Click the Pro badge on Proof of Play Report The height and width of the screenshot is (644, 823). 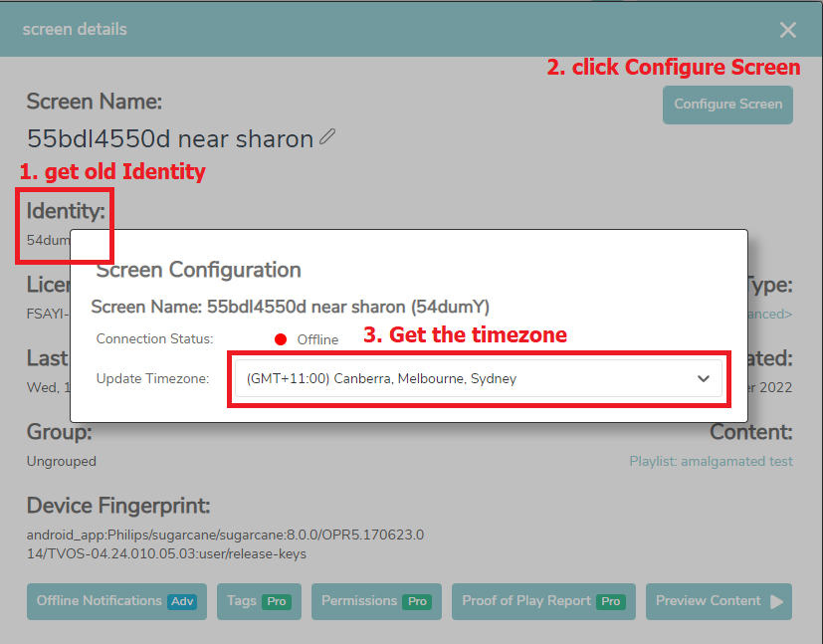pyautogui.click(x=611, y=601)
